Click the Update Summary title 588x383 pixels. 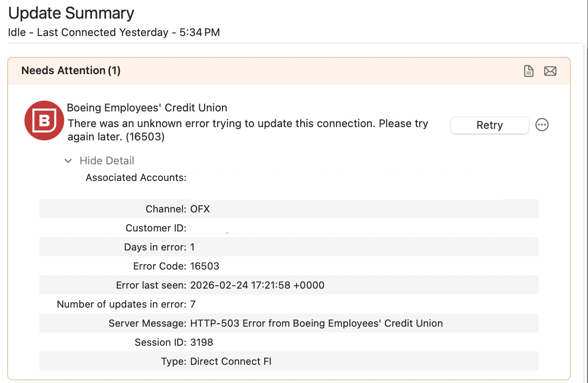[x=71, y=13]
